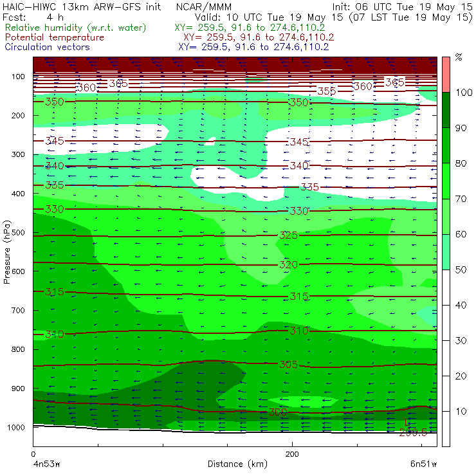This screenshot has height=476, width=476.
Task: Click the 'HAIC-HIWC 13km ARW-GFS init' title
Action: click(82, 6)
